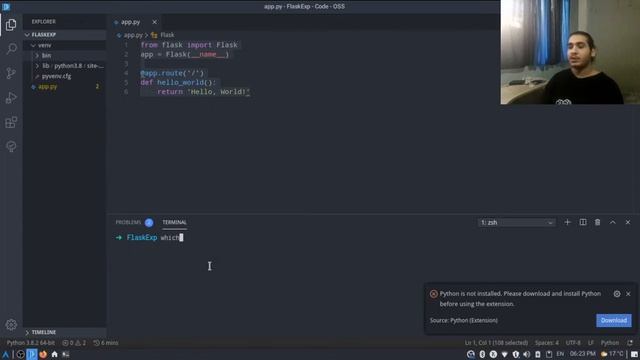Open terminal app icon in taskbar

pyautogui.click(x=66, y=354)
